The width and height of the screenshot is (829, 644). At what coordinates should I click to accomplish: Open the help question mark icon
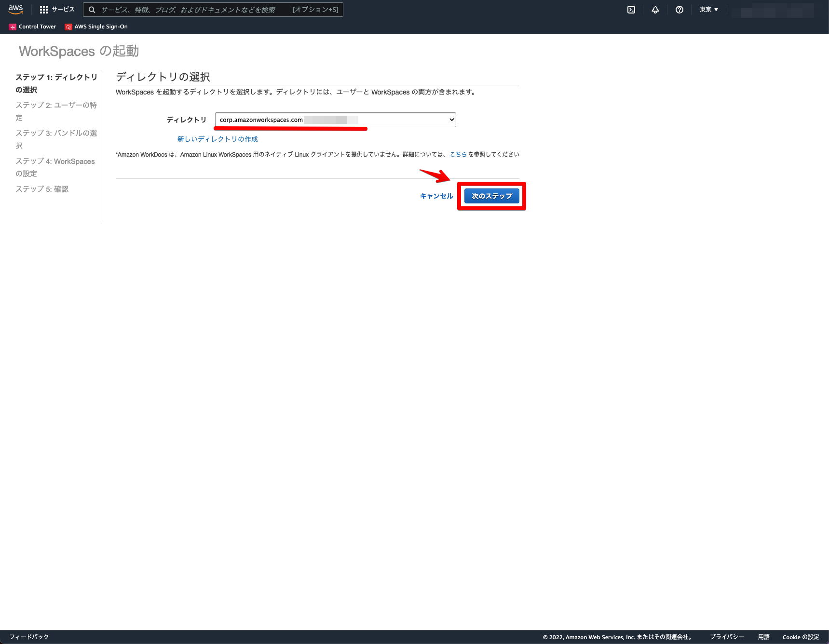679,9
